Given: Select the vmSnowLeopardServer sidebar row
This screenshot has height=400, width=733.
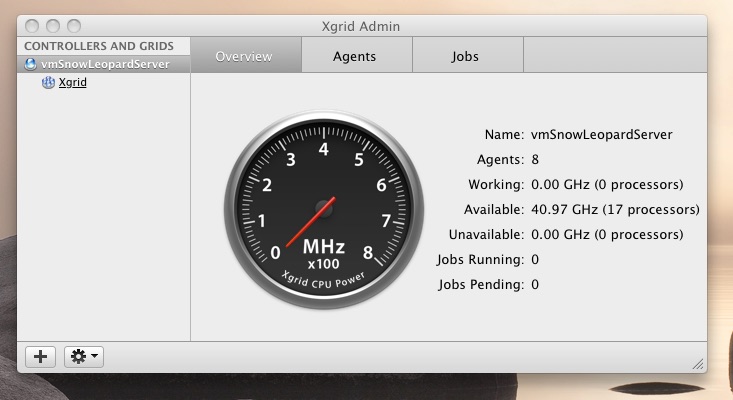Looking at the screenshot, I should click(x=104, y=64).
